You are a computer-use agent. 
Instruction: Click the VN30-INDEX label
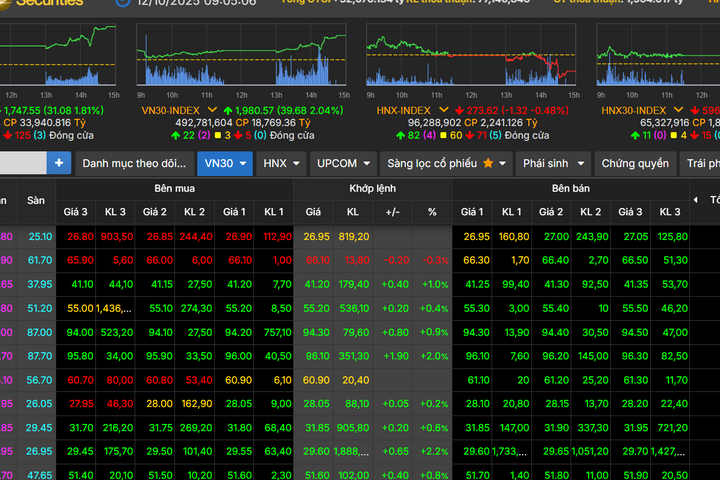pos(170,111)
